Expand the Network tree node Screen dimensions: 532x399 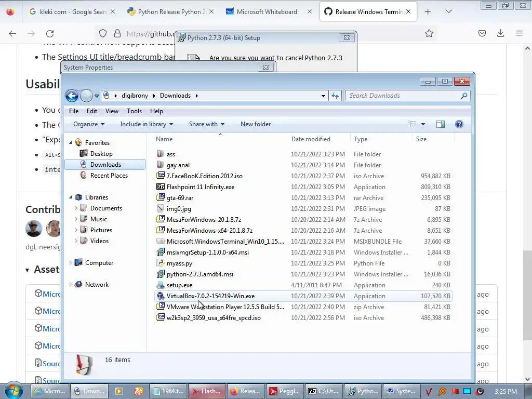[71, 284]
